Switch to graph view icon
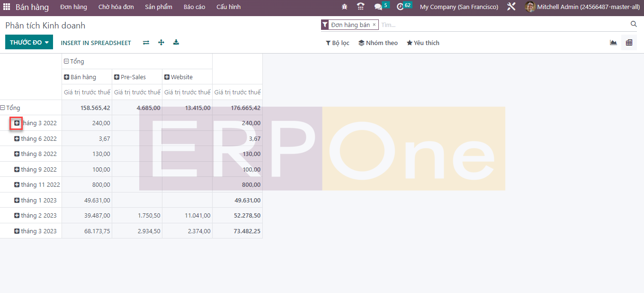The height and width of the screenshot is (293, 644). click(x=613, y=43)
